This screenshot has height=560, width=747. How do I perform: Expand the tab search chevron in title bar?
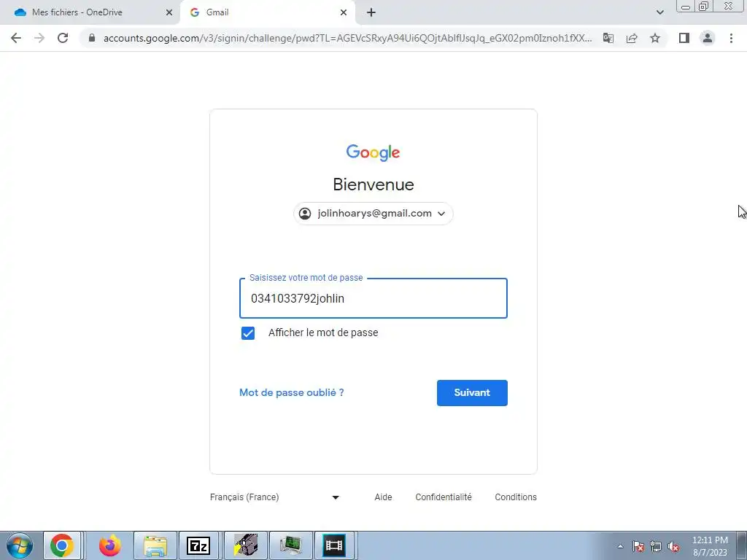click(659, 12)
